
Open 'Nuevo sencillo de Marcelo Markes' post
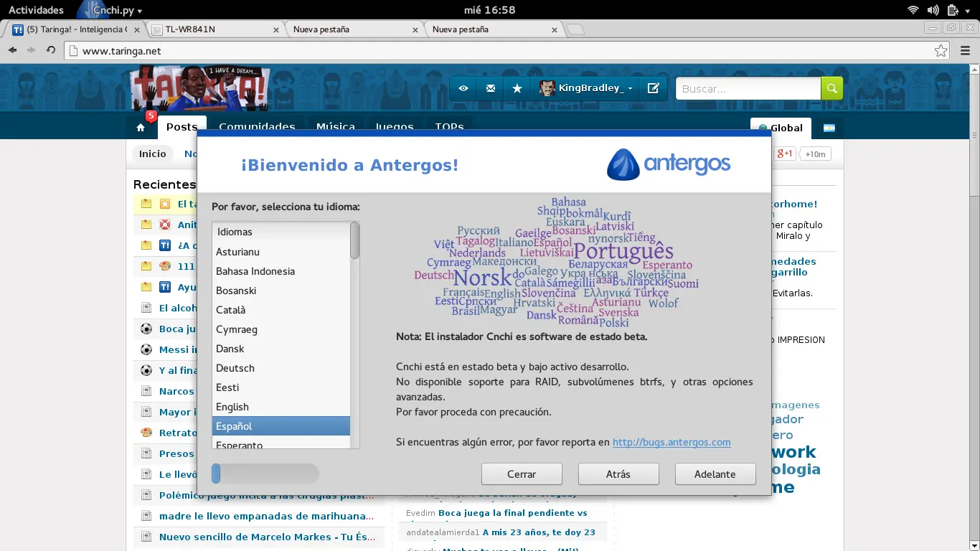[x=267, y=537]
